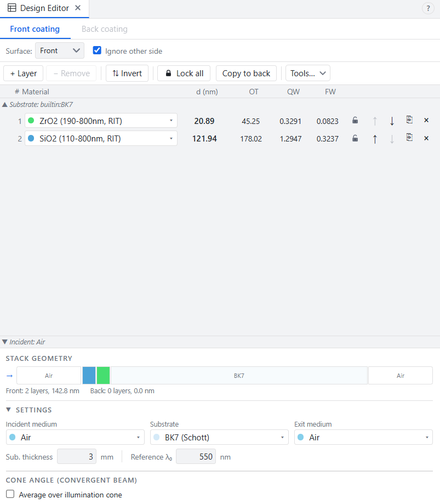Duplicate the ZrO2 layer via copy icon
This screenshot has height=504, width=440.
click(409, 120)
